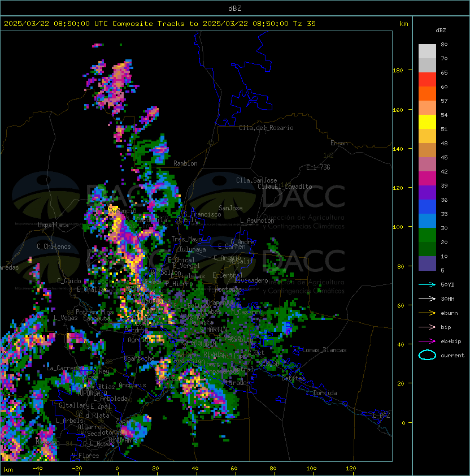
Task: Click the Agrelo map label
Action: pos(138,340)
